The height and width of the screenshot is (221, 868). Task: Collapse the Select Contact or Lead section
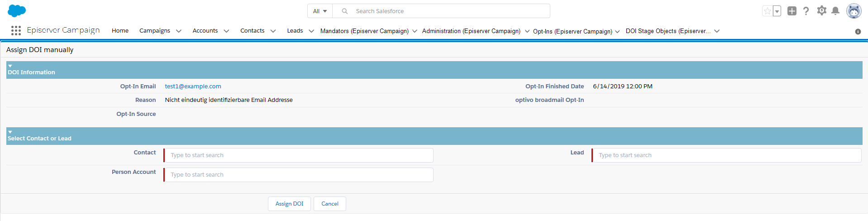(10, 132)
